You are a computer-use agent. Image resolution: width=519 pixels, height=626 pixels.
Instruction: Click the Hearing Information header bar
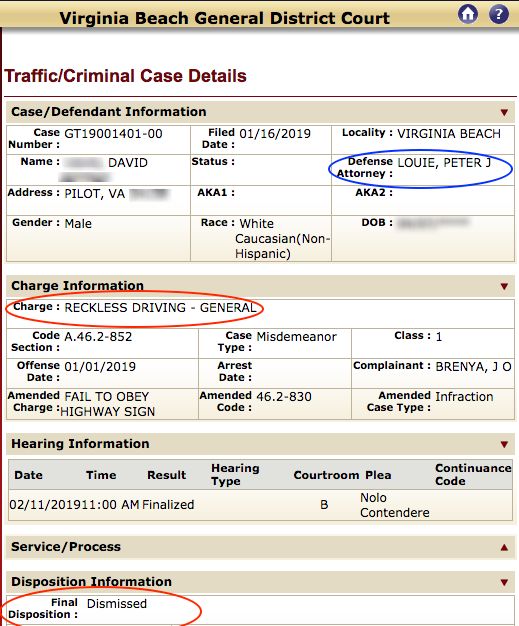coord(260,444)
